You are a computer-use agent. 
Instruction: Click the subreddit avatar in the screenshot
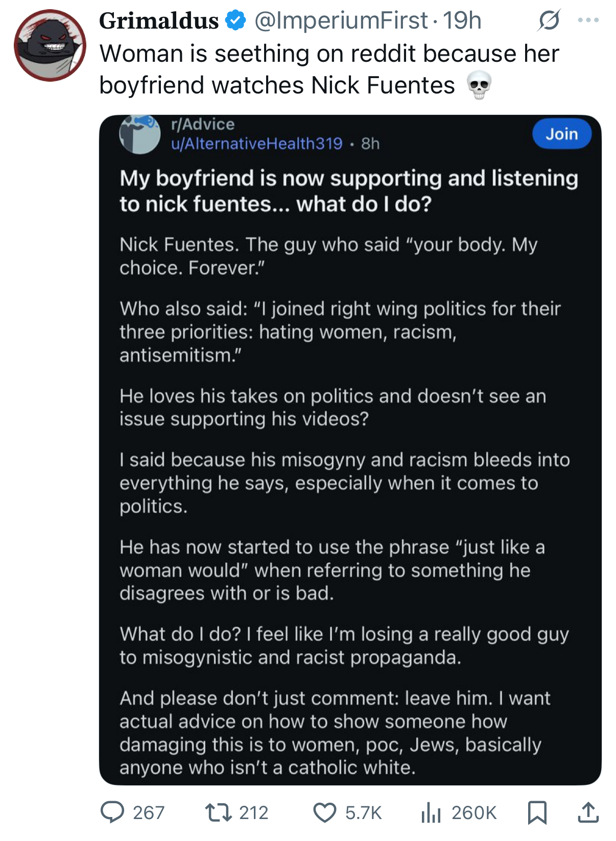(140, 134)
